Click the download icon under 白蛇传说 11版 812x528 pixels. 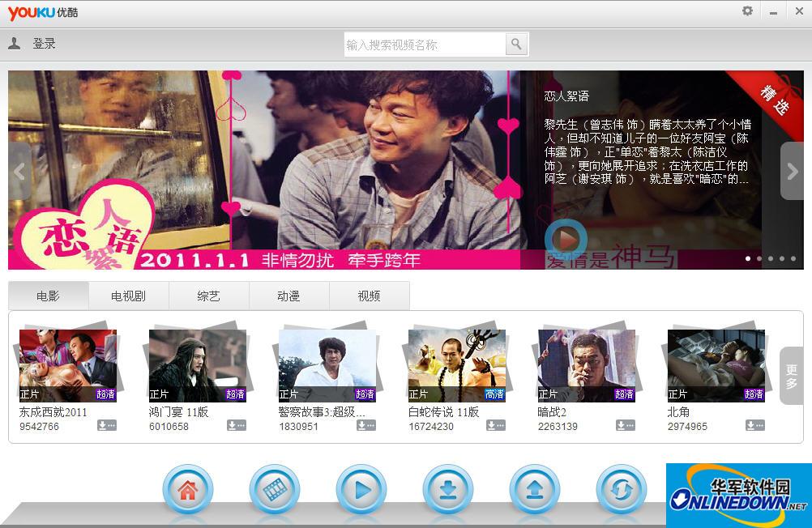pos(495,425)
